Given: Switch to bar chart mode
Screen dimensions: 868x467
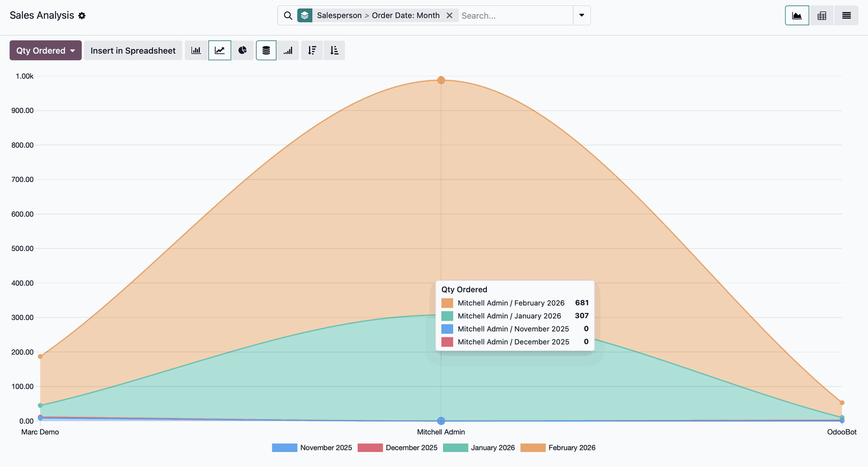Looking at the screenshot, I should click(196, 51).
